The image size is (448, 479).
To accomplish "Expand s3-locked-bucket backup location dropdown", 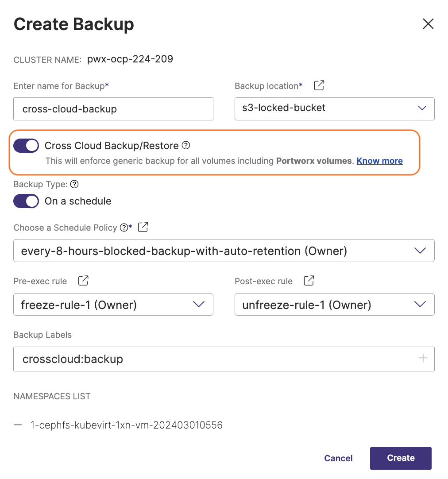I will [422, 108].
